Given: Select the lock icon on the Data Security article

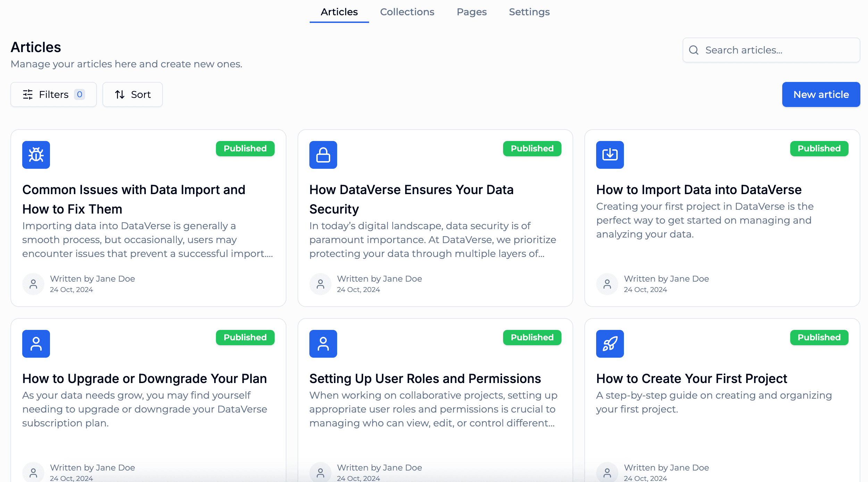Looking at the screenshot, I should (323, 155).
